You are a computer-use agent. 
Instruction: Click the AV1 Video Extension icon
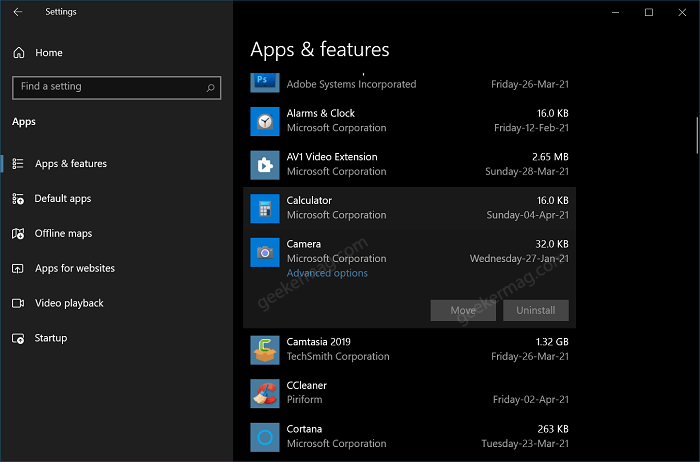(265, 165)
